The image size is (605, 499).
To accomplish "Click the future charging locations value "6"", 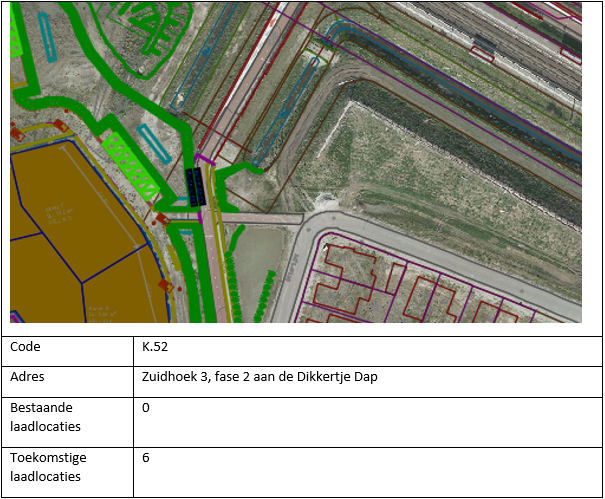I will [146, 458].
